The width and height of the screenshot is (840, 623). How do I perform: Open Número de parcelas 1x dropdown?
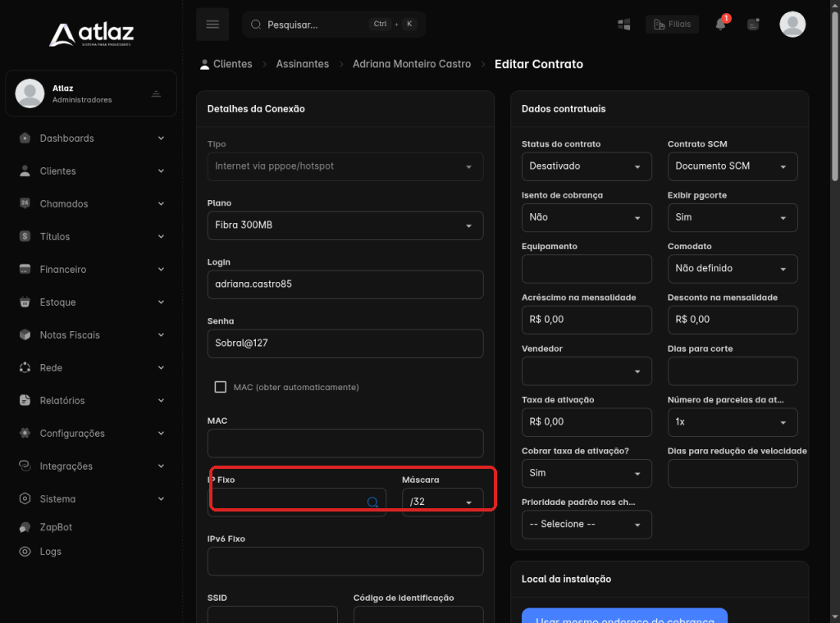733,422
